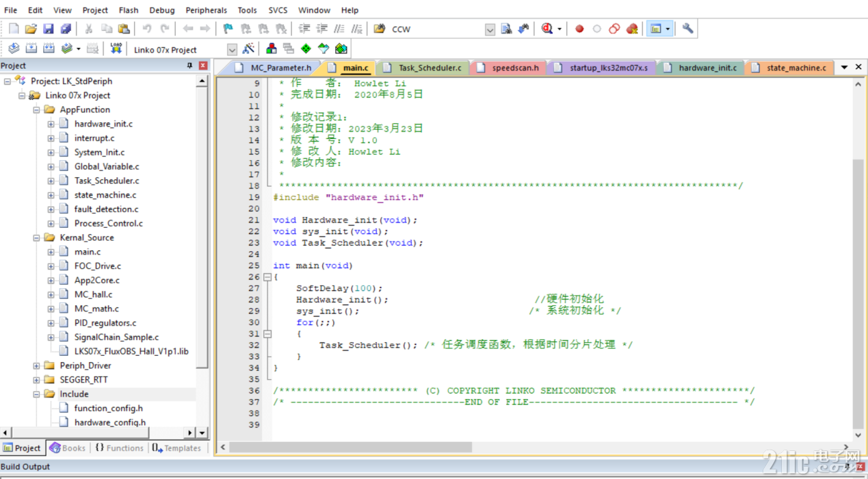
Task: Click the Select Software Packs icon
Action: click(324, 49)
